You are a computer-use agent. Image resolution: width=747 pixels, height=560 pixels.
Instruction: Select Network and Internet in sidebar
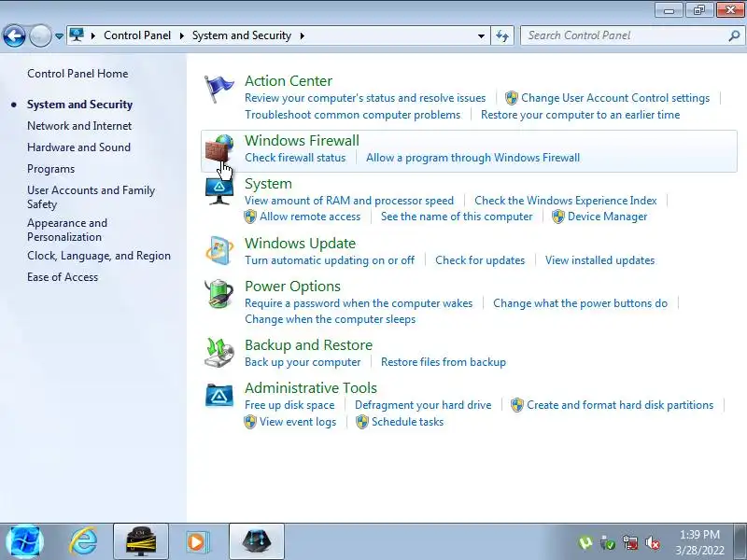pyautogui.click(x=79, y=126)
